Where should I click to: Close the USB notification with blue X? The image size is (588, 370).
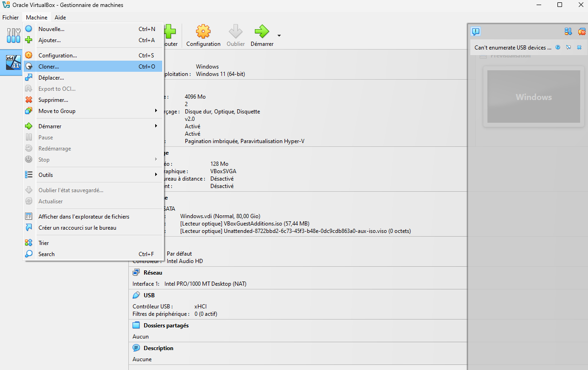click(x=579, y=47)
